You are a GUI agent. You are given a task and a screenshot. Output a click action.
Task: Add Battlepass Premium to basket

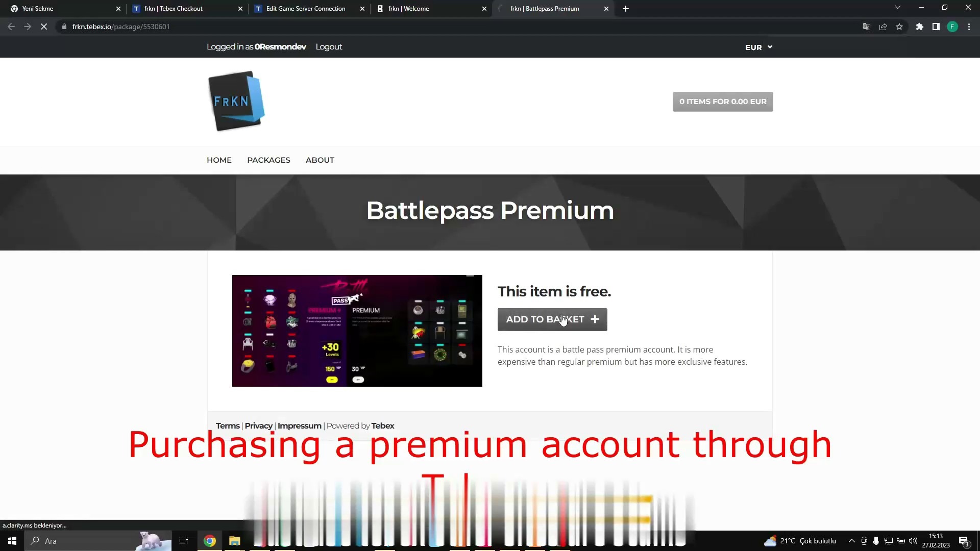[552, 319]
